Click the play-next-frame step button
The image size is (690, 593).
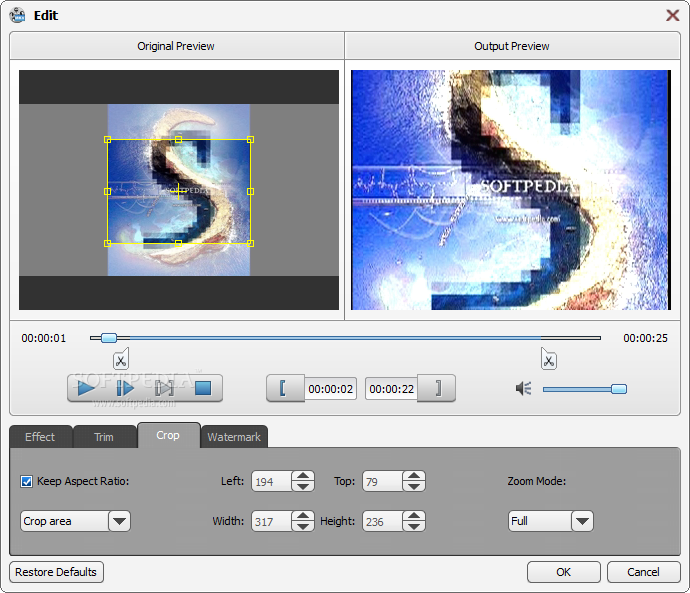click(125, 388)
